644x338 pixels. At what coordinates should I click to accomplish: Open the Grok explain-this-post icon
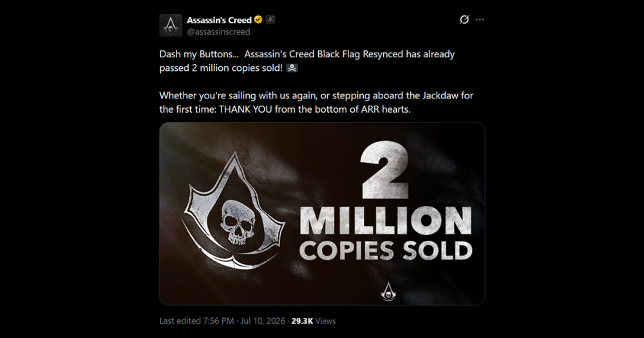(464, 19)
